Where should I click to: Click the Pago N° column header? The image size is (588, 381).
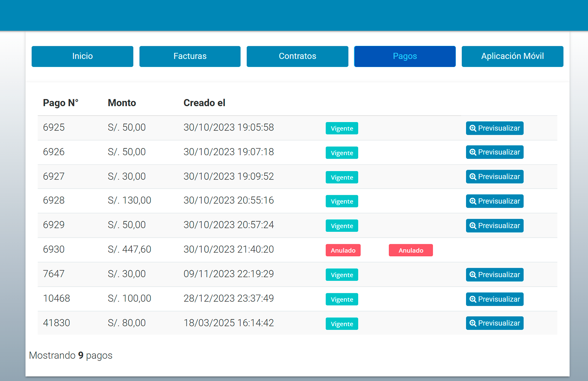tap(61, 103)
